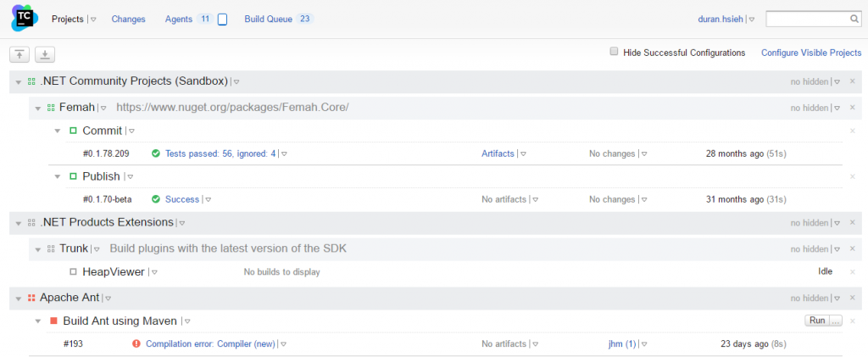Collapse Publish configuration arrow
Viewport: 868px width, 357px height.
[x=58, y=176]
